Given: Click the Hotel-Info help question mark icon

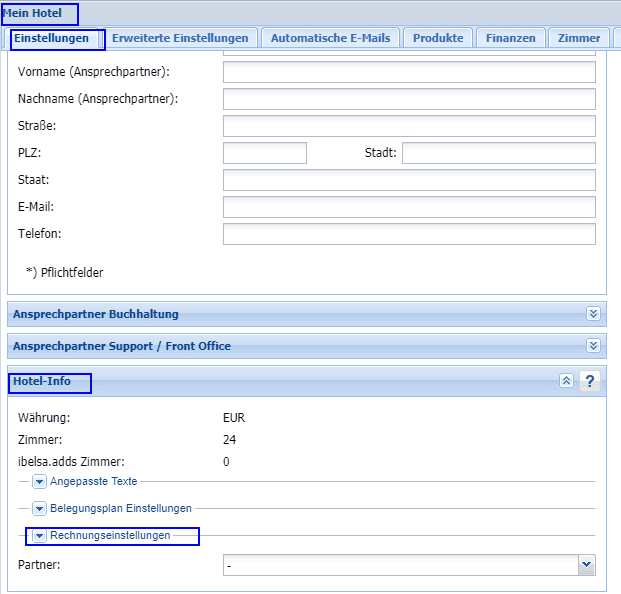Looking at the screenshot, I should (590, 381).
